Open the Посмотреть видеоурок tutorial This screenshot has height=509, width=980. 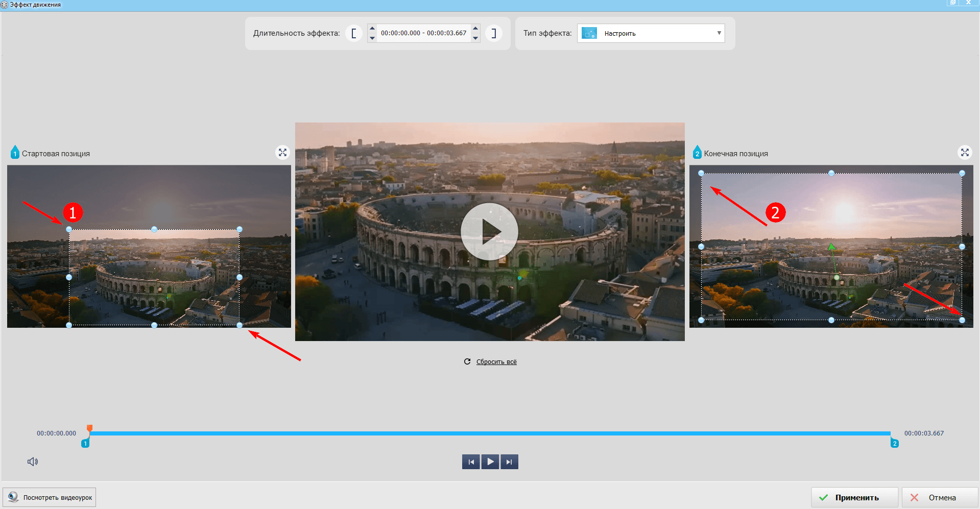click(50, 497)
